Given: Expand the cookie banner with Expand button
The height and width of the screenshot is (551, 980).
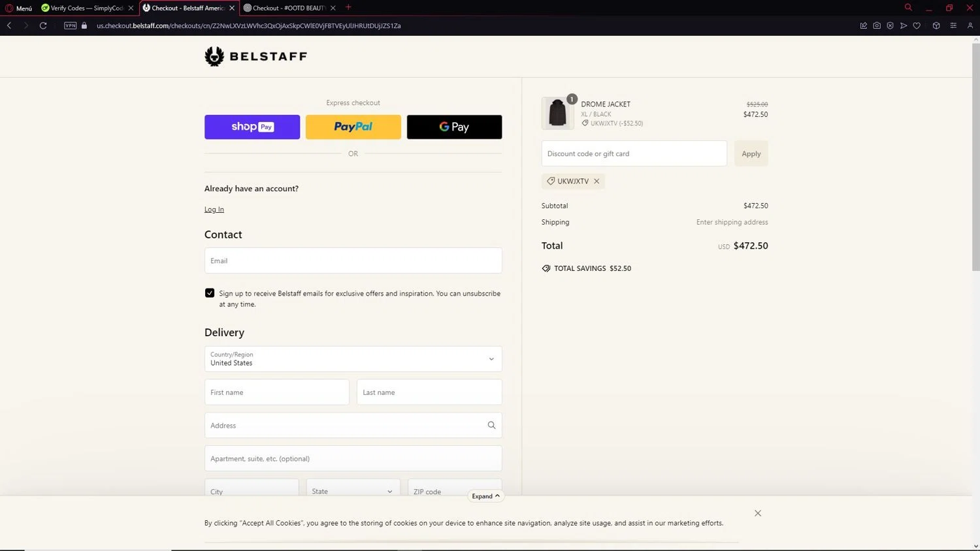Looking at the screenshot, I should pyautogui.click(x=486, y=496).
